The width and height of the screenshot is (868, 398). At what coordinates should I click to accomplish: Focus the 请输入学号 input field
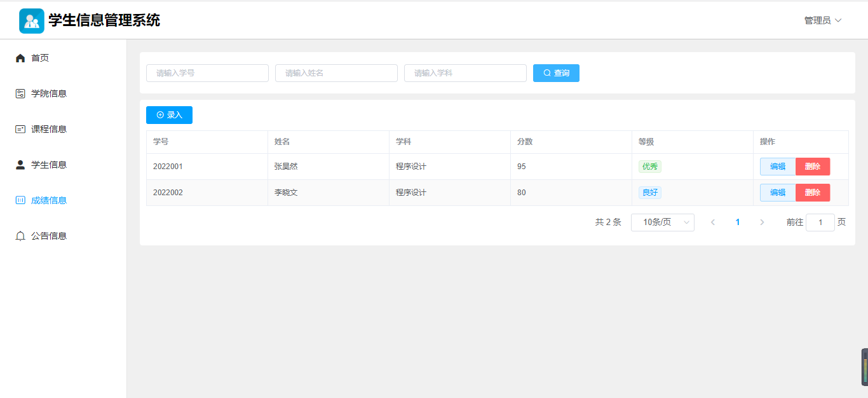tap(207, 73)
